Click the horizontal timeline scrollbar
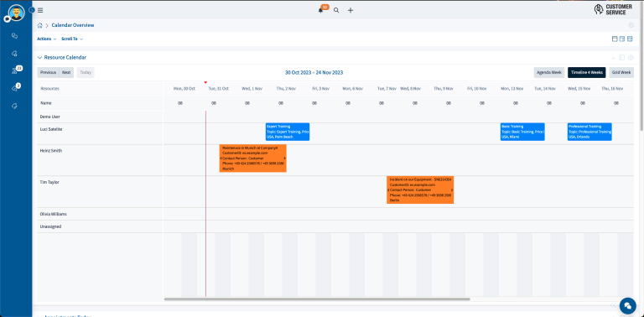This screenshot has width=644, height=317. point(317,299)
